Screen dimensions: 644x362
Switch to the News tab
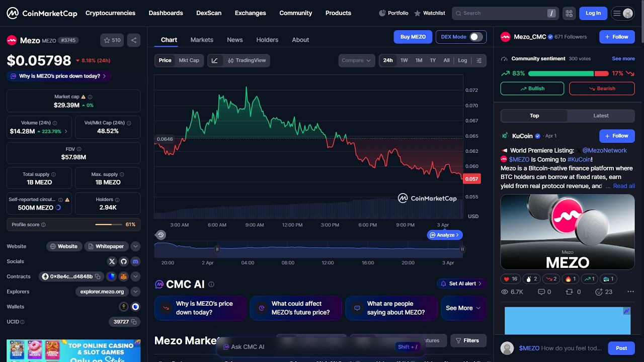[235, 40]
